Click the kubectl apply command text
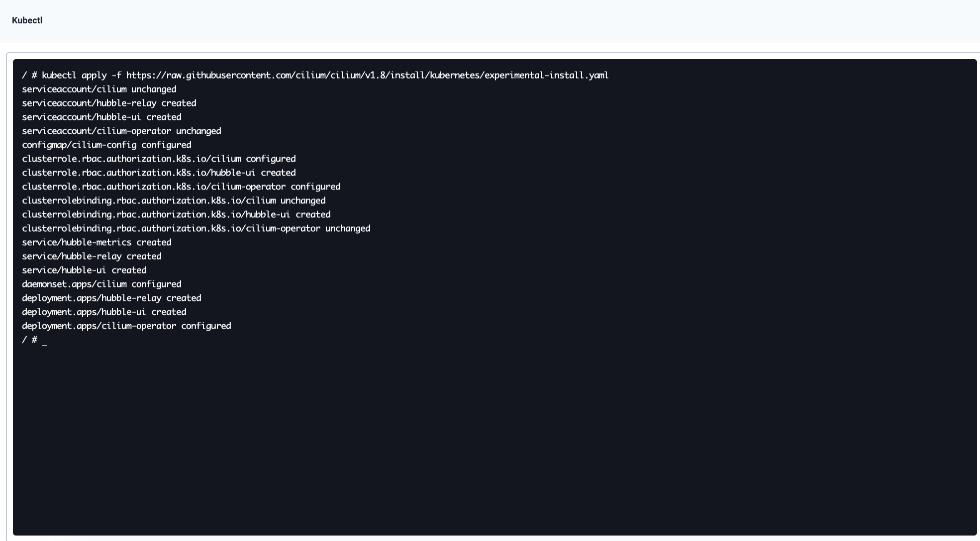 pos(74,75)
